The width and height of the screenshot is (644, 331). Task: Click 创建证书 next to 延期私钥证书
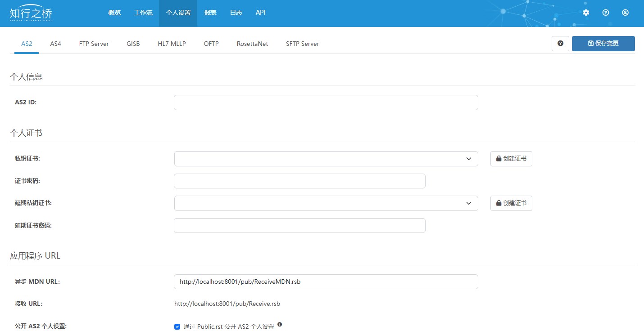pyautogui.click(x=511, y=203)
